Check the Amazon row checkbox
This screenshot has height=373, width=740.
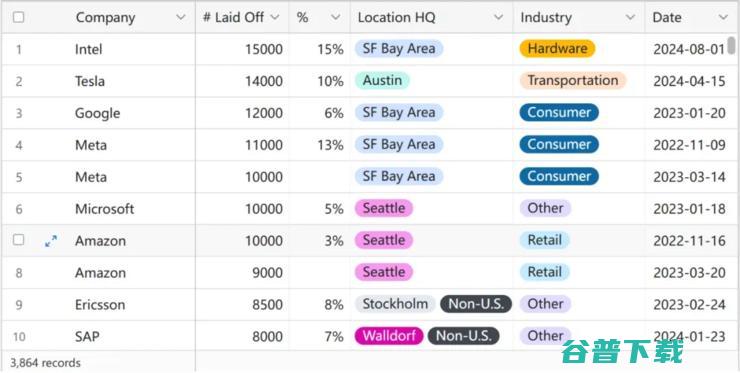tap(18, 240)
